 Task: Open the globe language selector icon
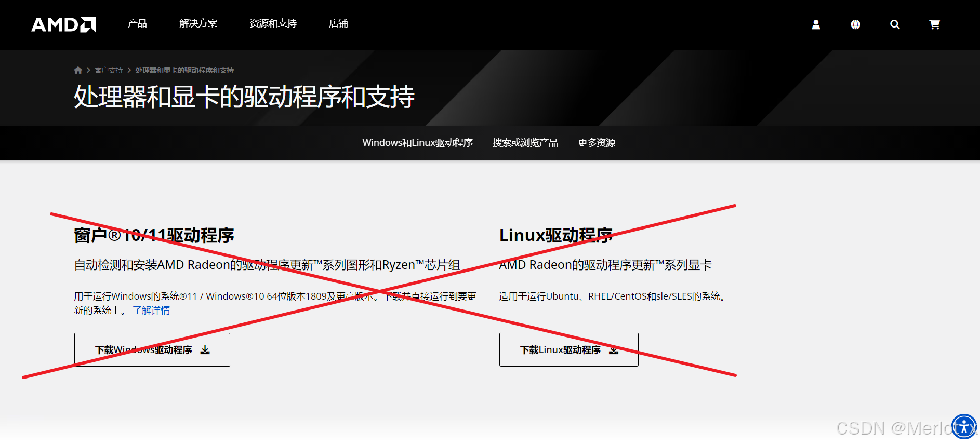[855, 24]
